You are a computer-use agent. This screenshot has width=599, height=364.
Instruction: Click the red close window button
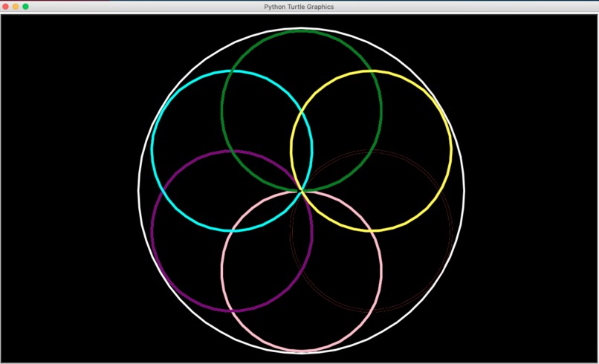[5, 7]
